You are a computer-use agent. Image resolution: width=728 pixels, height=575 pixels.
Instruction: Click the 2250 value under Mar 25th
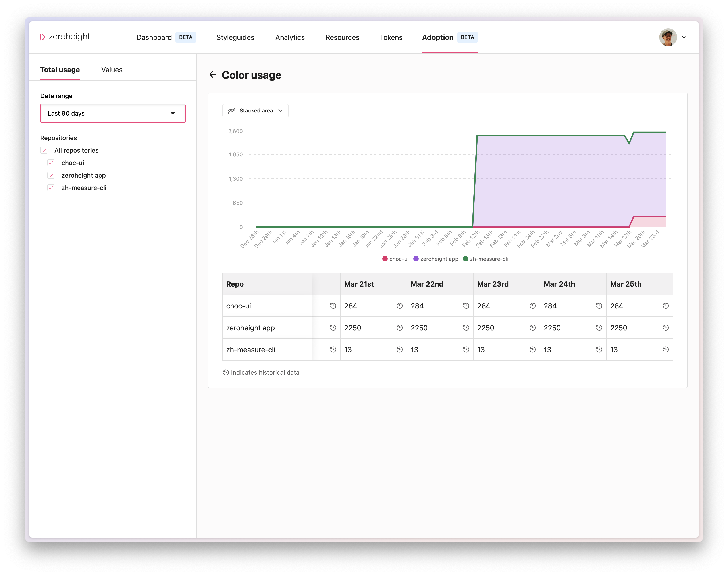click(618, 328)
